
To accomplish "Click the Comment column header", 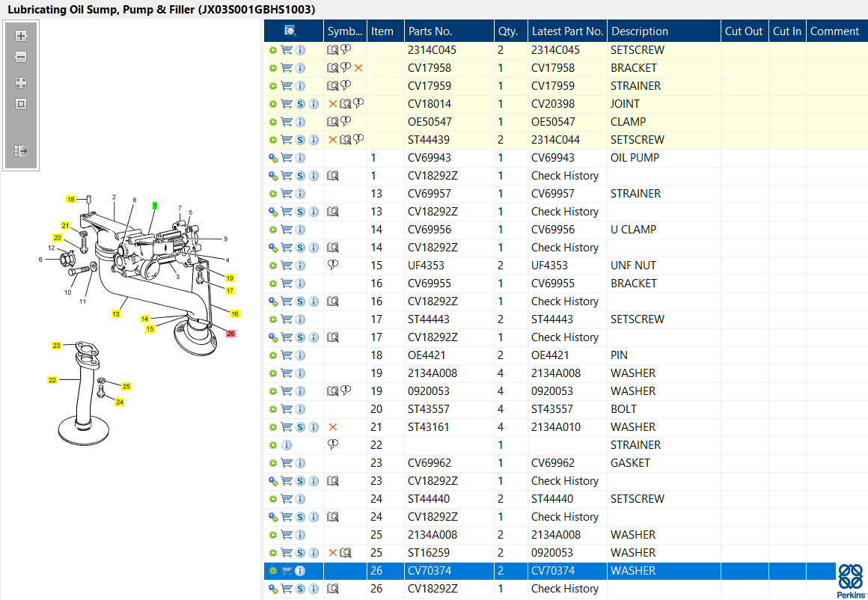I will tap(837, 31).
